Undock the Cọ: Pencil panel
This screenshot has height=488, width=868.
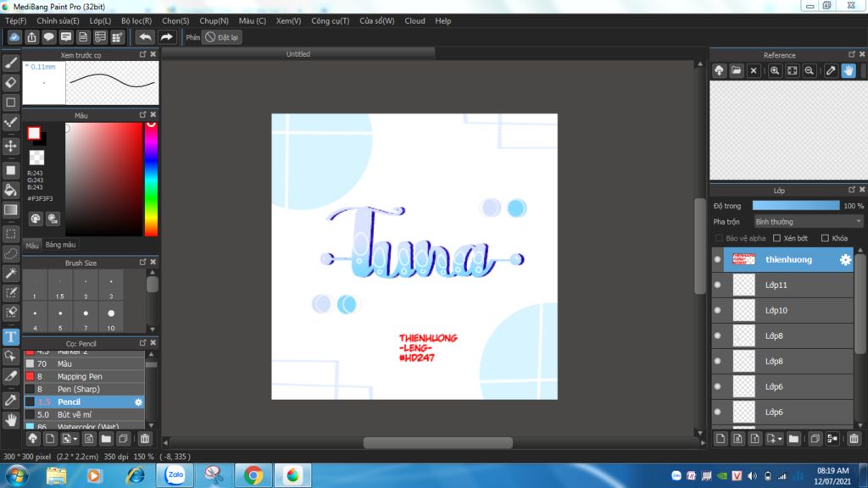coord(142,342)
